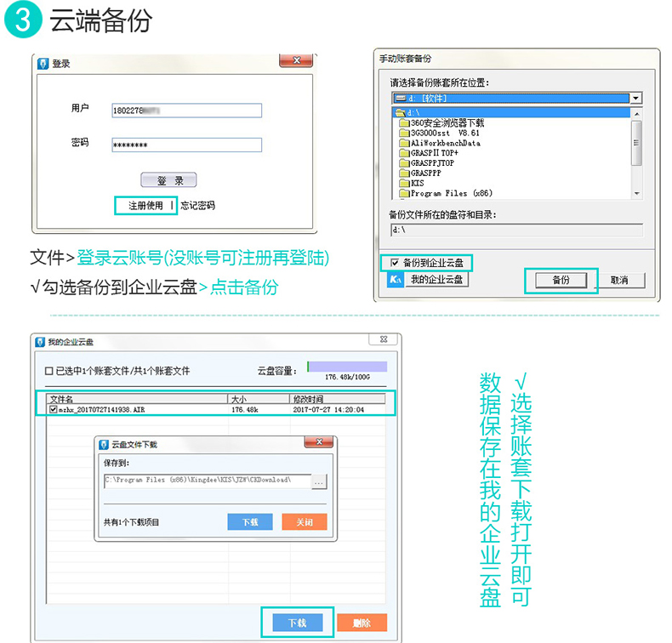Click the 删除 delete button

(362, 623)
